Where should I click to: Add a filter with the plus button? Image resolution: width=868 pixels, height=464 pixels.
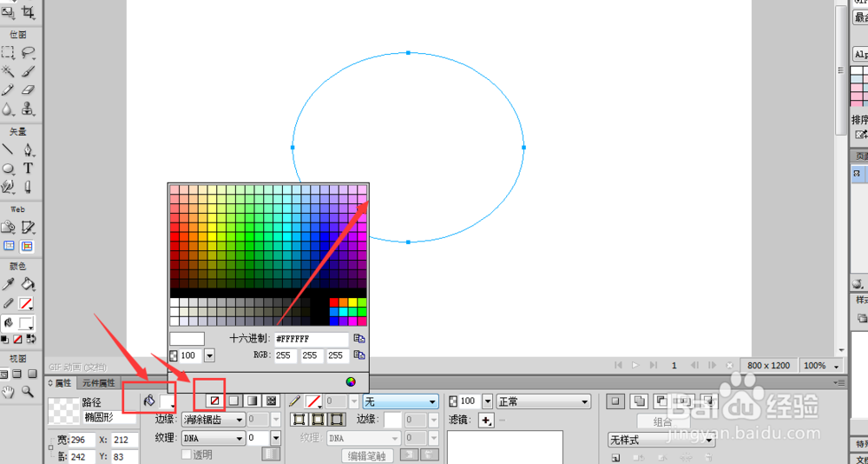click(x=487, y=421)
